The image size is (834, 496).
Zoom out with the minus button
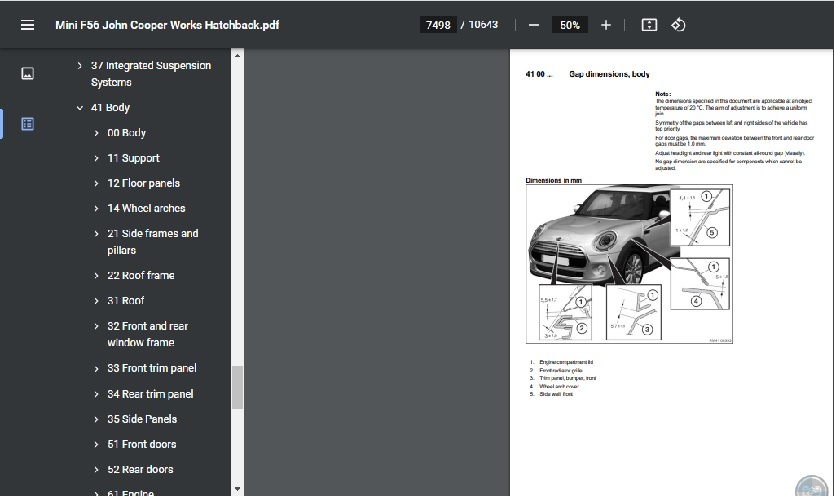tap(534, 25)
